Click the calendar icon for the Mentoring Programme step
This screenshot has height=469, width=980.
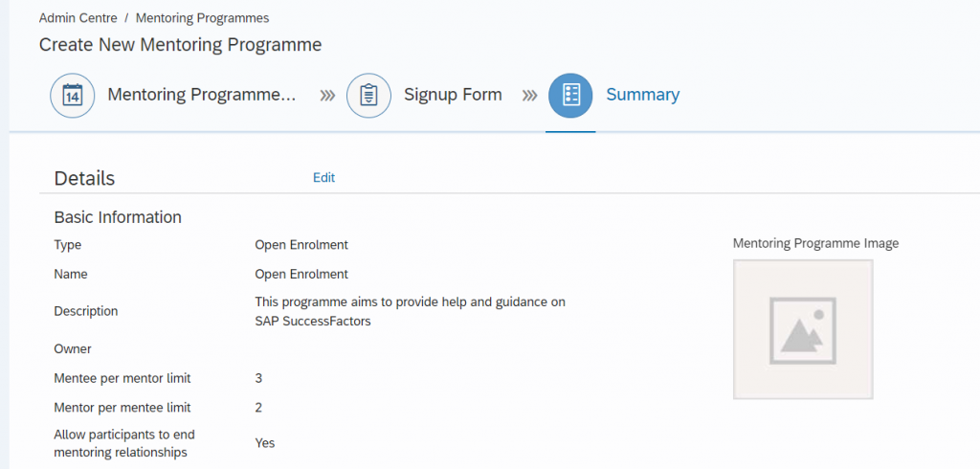click(73, 96)
